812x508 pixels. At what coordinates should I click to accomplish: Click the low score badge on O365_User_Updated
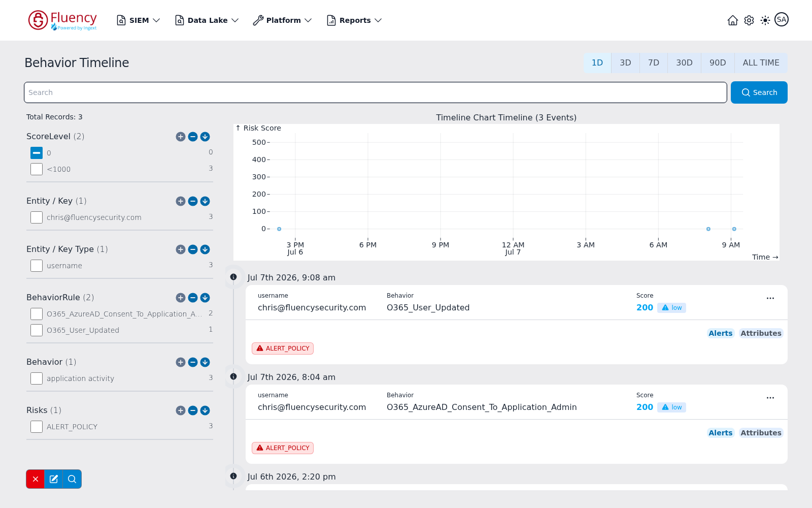[x=671, y=308]
